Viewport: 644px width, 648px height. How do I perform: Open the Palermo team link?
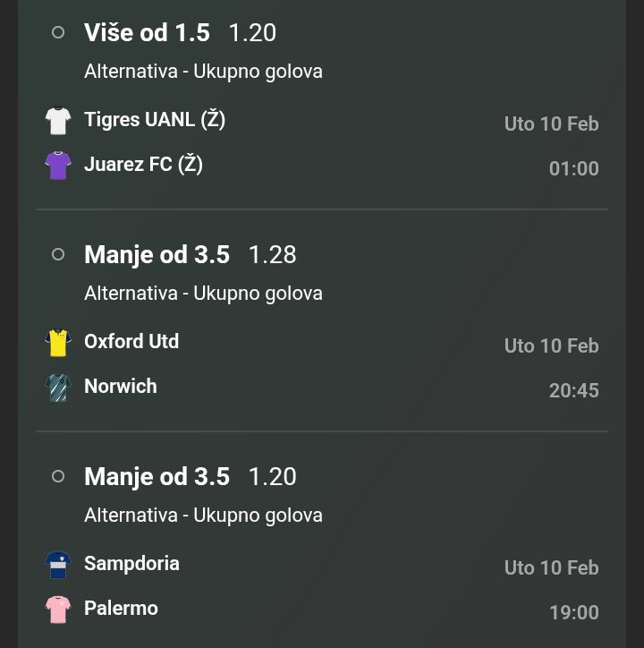tap(121, 608)
